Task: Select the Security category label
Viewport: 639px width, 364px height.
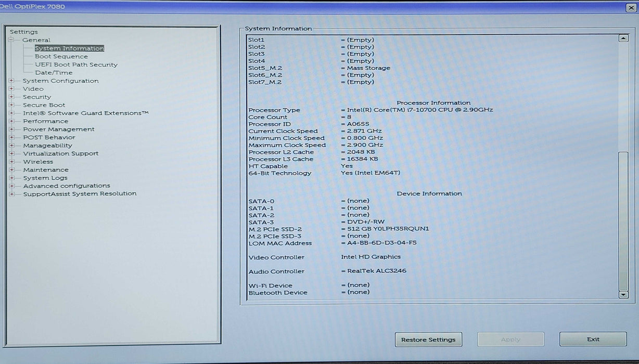Action: click(37, 97)
